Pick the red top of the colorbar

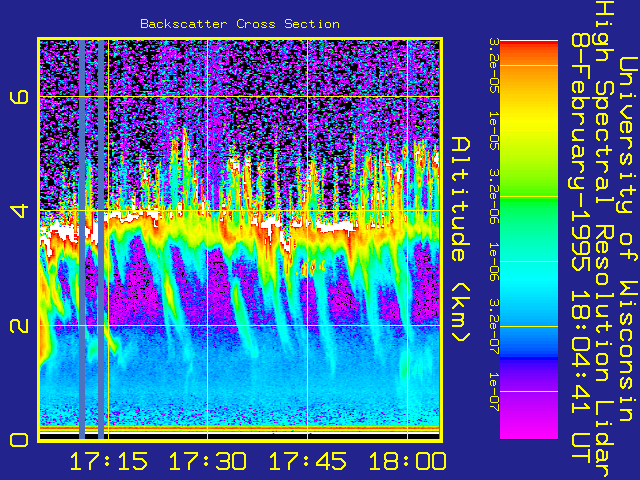(529, 47)
